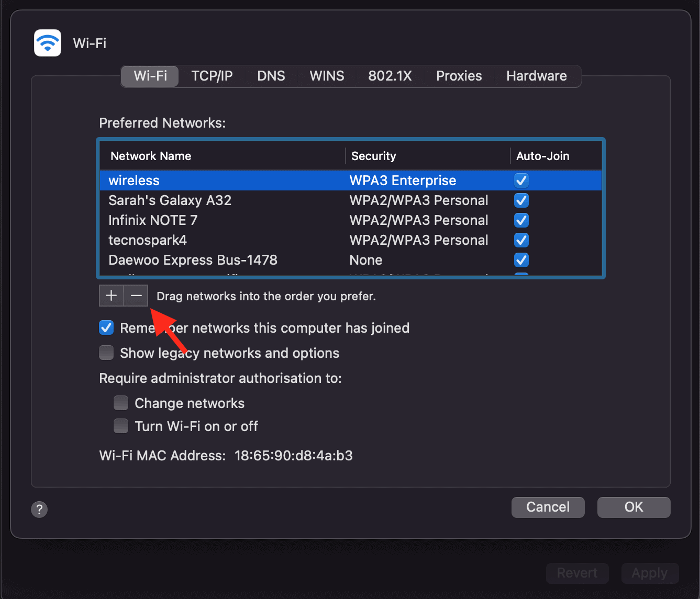The height and width of the screenshot is (599, 700).
Task: Switch to the TCP/IP tab
Action: tap(212, 76)
